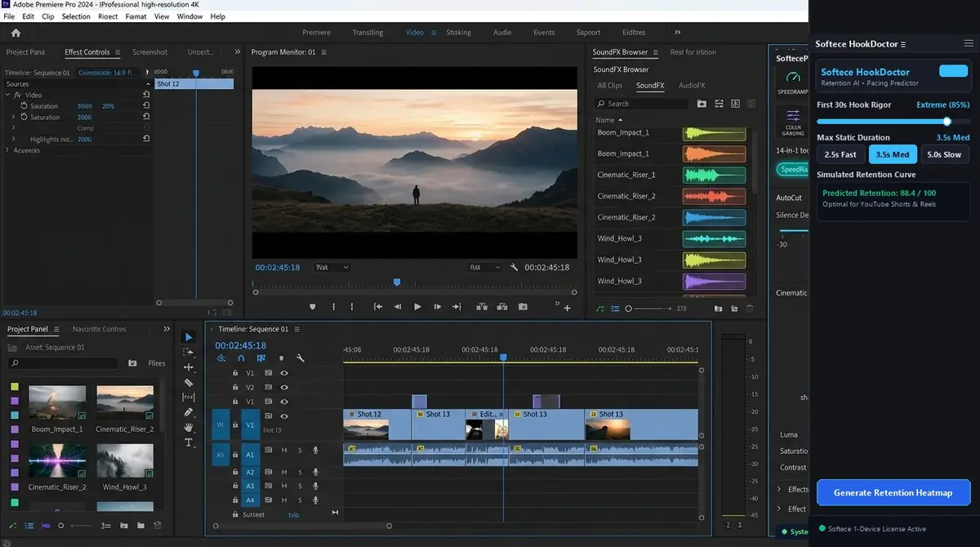The image size is (980, 547).
Task: Click the SpeedRamp pill button
Action: click(792, 170)
